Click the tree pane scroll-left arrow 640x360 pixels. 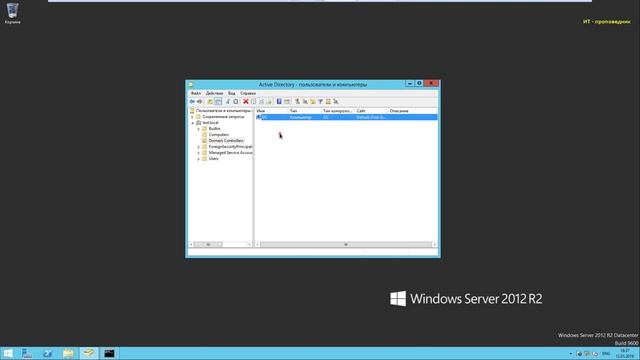[191, 244]
